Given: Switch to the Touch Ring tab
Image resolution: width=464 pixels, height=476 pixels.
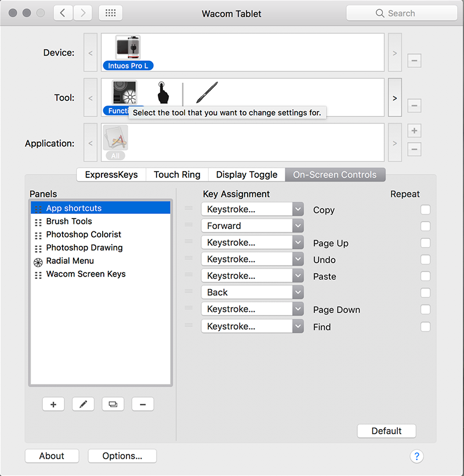Looking at the screenshot, I should 177,175.
